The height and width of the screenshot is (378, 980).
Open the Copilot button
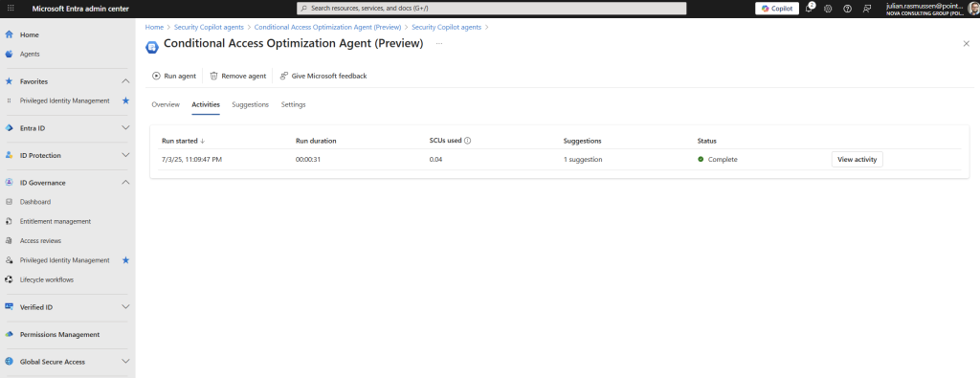tap(777, 8)
